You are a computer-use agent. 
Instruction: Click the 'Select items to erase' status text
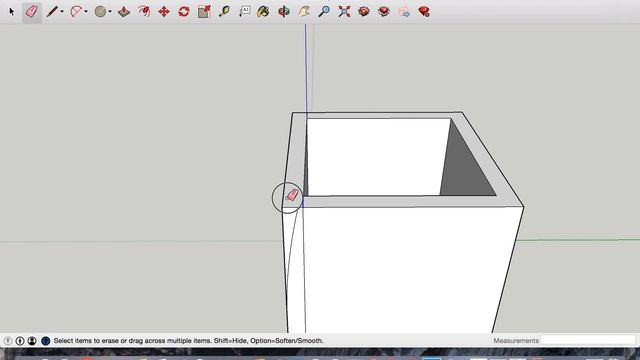pyautogui.click(x=188, y=340)
